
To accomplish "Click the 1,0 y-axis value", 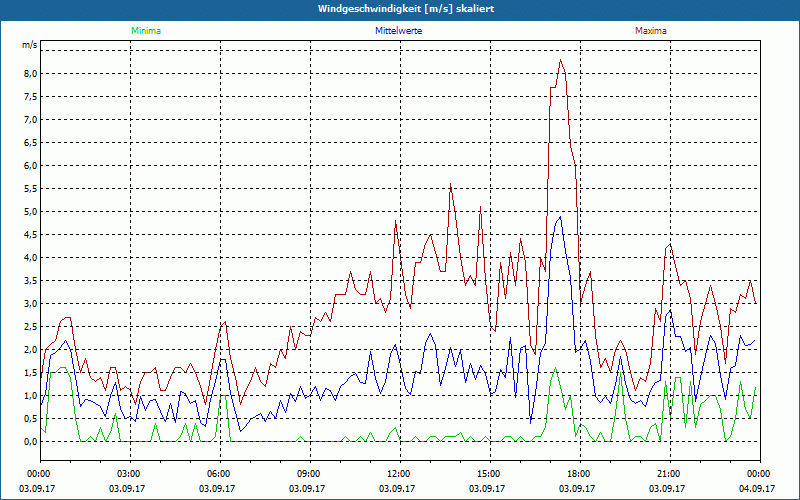I will pos(31,395).
